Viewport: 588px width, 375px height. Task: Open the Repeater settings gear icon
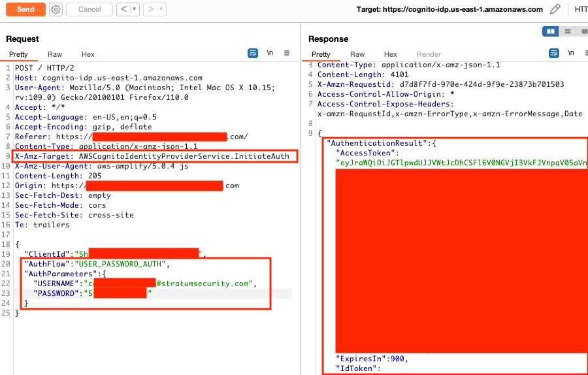[56, 9]
